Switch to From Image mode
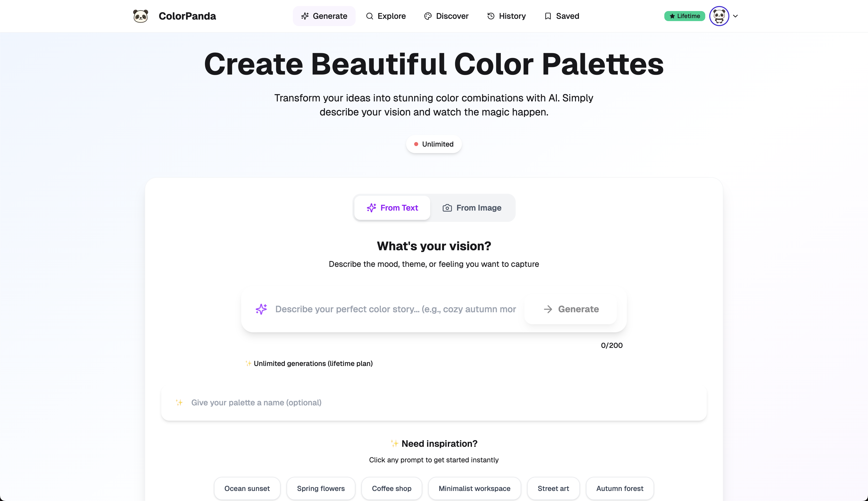Image resolution: width=868 pixels, height=501 pixels. click(x=472, y=208)
